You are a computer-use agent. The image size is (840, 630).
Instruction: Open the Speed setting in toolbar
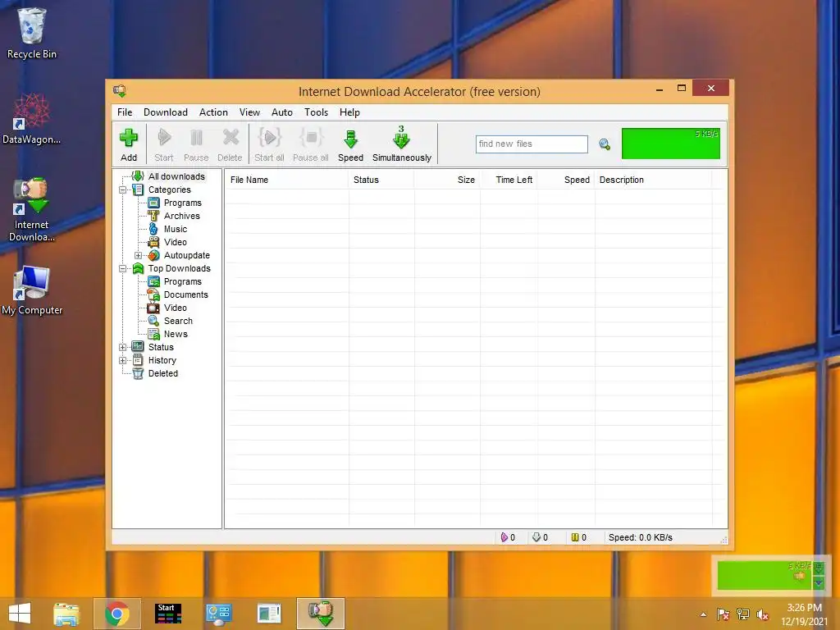[x=351, y=144]
